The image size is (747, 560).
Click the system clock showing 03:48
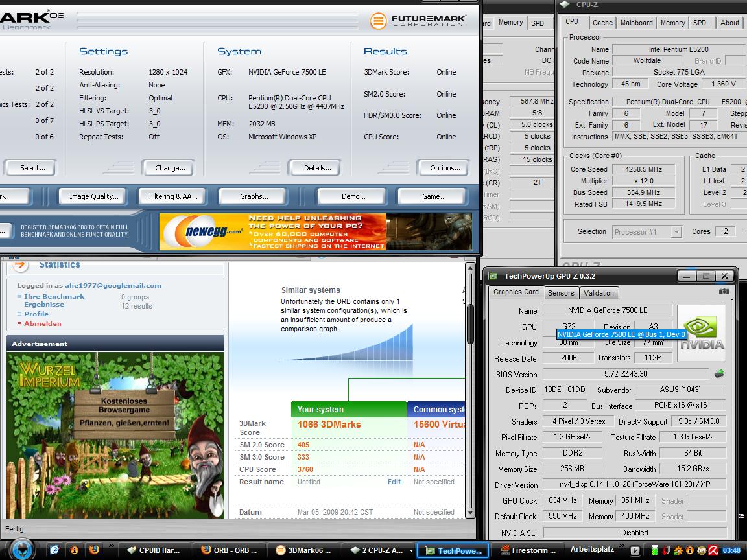tap(731, 550)
